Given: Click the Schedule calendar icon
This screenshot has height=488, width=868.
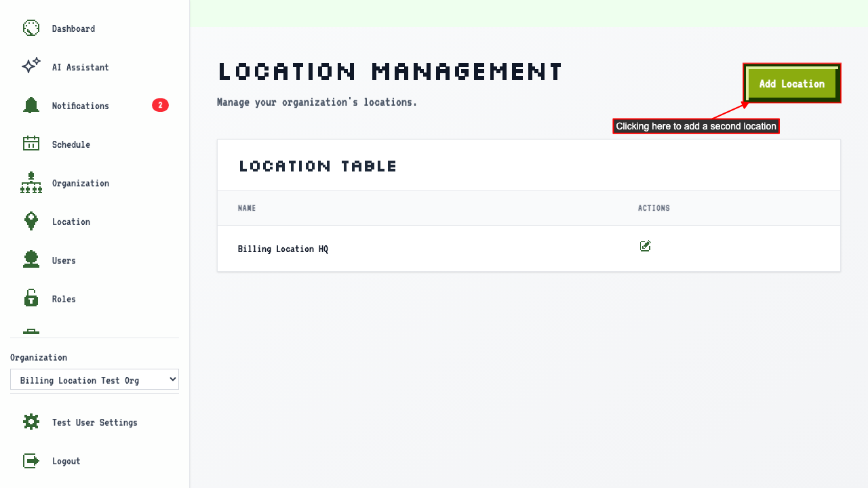Looking at the screenshot, I should pos(31,144).
